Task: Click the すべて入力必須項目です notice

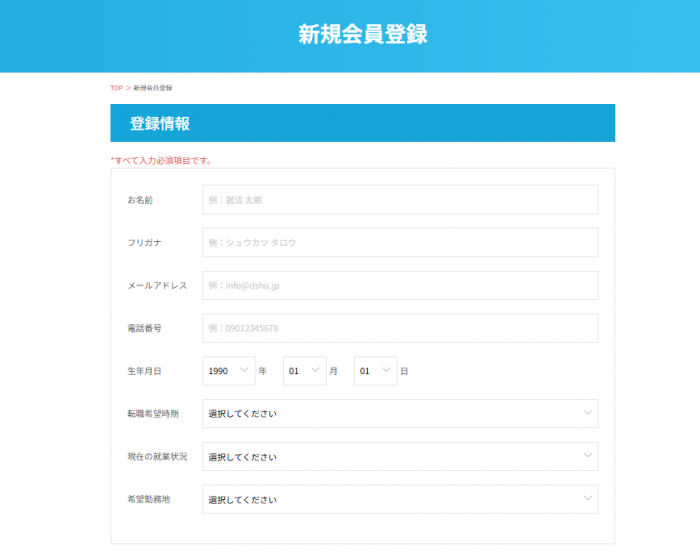Action: (161, 161)
